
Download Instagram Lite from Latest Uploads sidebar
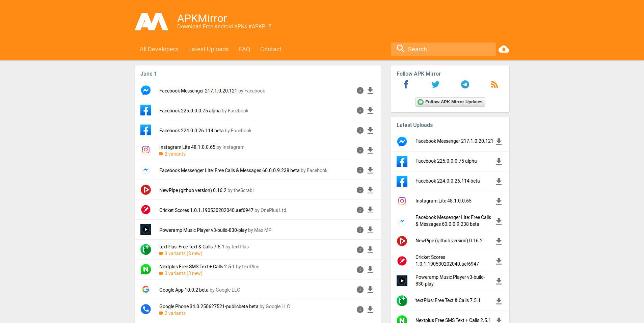[x=499, y=201]
